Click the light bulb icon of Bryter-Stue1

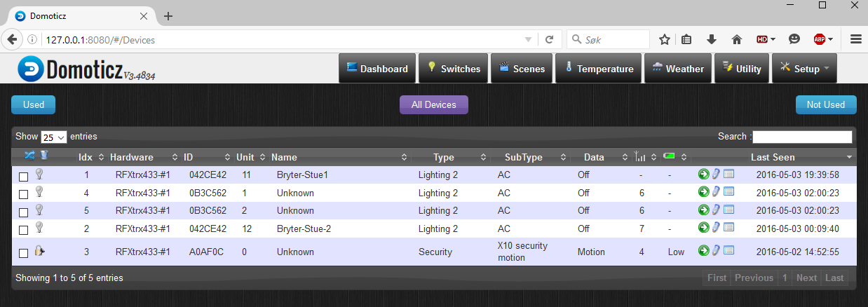pos(39,174)
